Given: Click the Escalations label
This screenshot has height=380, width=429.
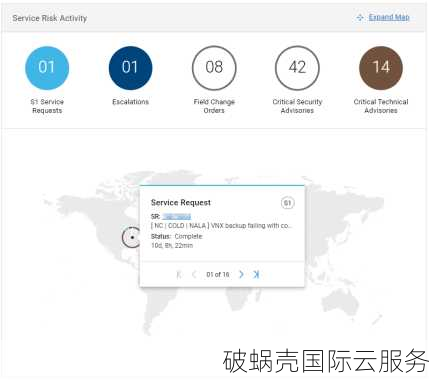Looking at the screenshot, I should pyautogui.click(x=130, y=102).
